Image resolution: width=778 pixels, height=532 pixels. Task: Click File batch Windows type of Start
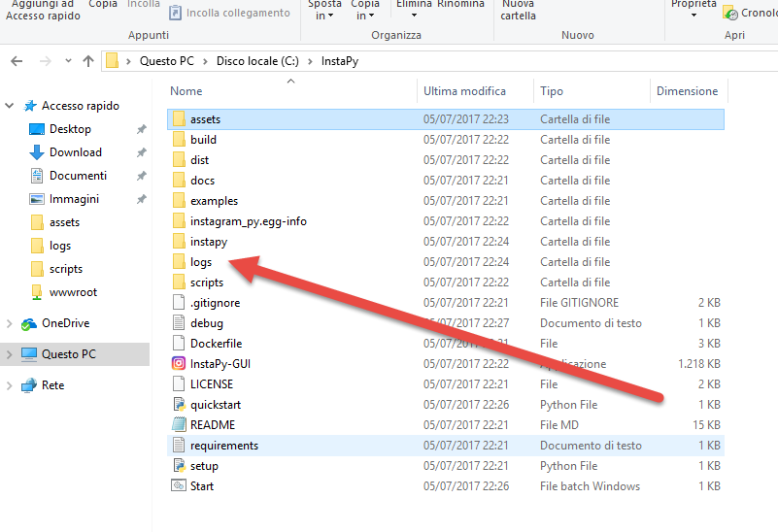[x=590, y=486]
